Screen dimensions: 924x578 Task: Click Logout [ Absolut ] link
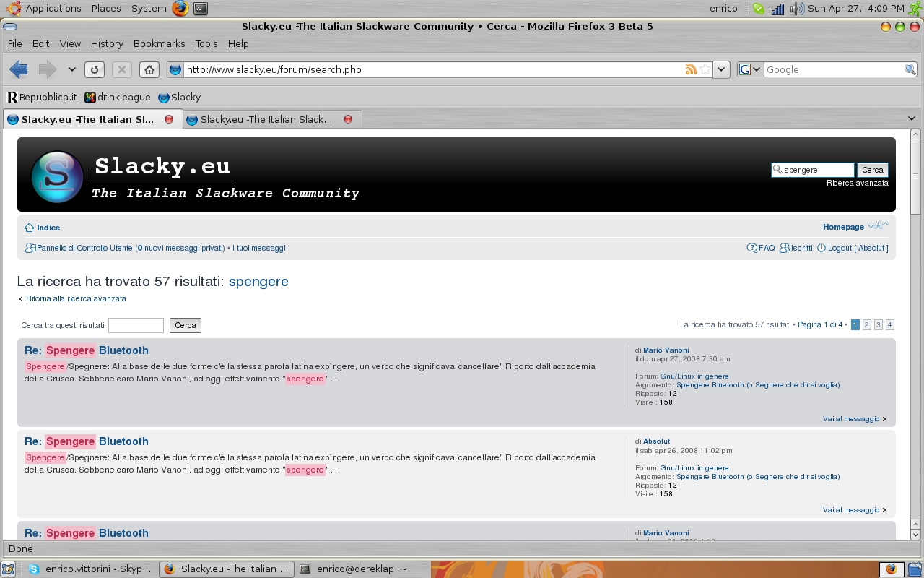[858, 248]
